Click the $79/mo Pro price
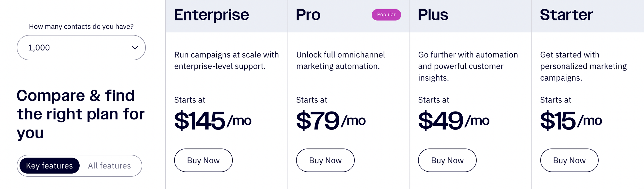644x189 pixels. 331,121
